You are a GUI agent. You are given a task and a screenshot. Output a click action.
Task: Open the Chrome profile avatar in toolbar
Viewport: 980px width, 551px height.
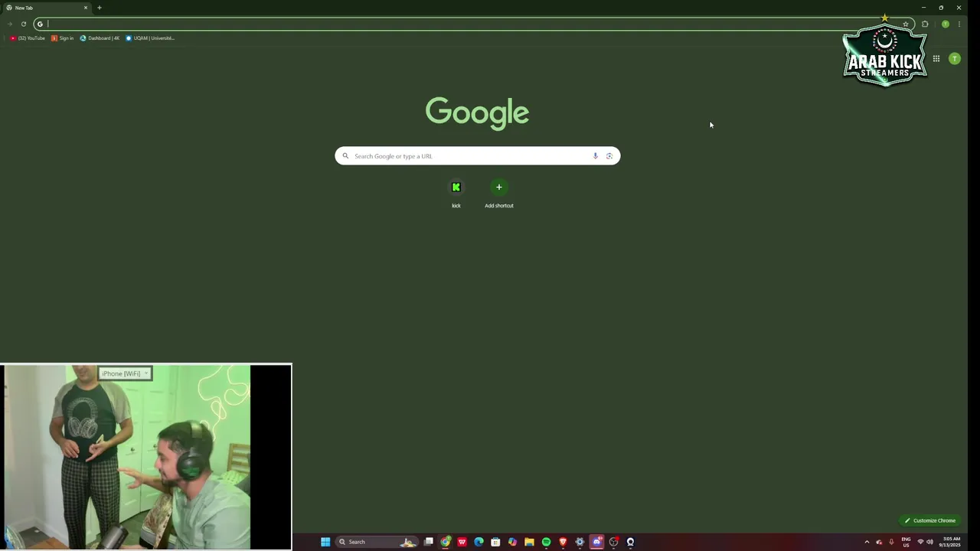point(946,24)
